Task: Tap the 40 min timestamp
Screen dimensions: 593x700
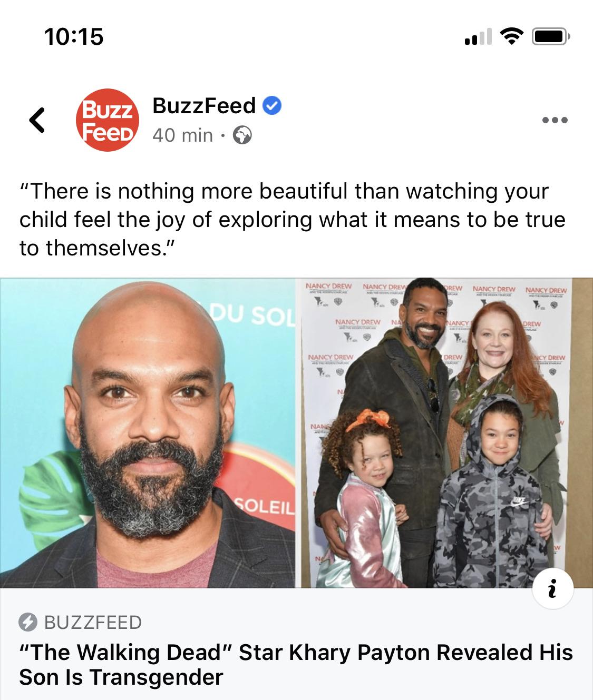Action: [x=182, y=135]
